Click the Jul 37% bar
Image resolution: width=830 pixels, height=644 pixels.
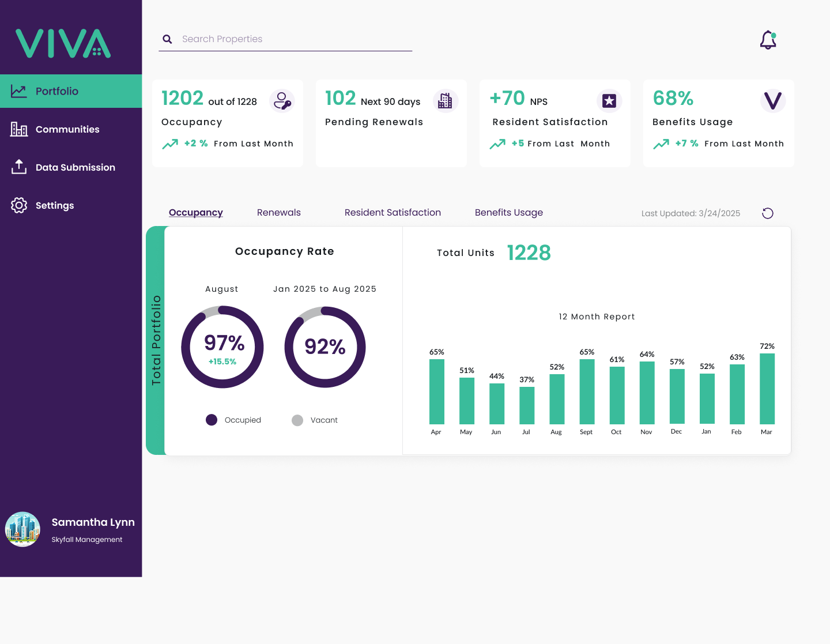coord(527,405)
